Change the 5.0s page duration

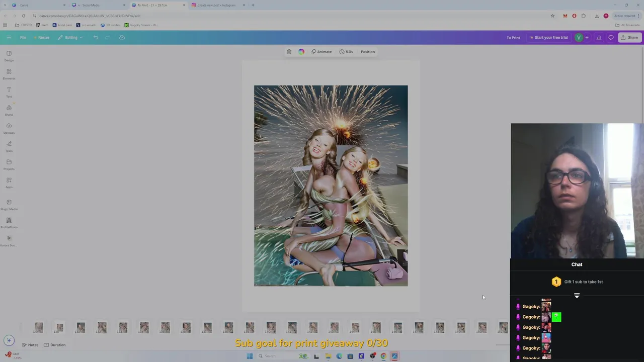(346, 52)
